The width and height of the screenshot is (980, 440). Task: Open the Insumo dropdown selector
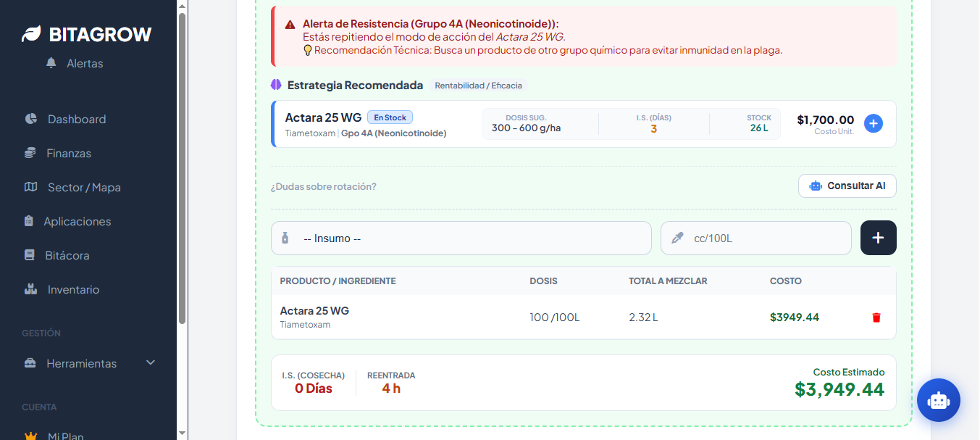(461, 238)
